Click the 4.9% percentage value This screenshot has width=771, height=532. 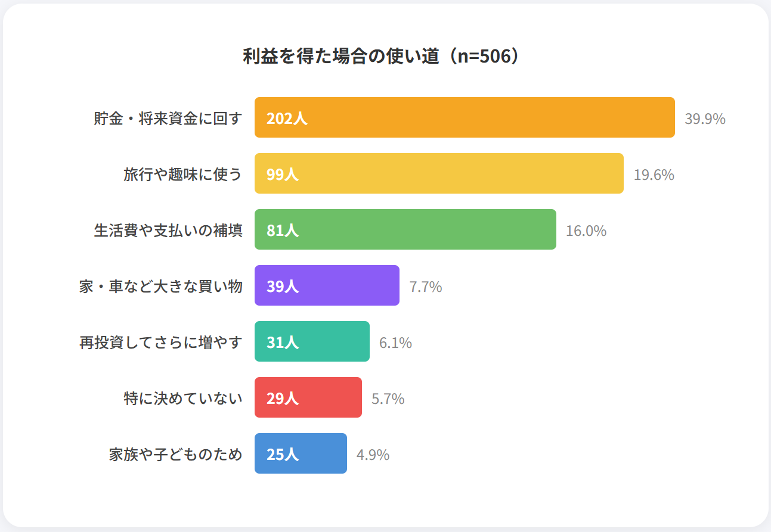(373, 455)
